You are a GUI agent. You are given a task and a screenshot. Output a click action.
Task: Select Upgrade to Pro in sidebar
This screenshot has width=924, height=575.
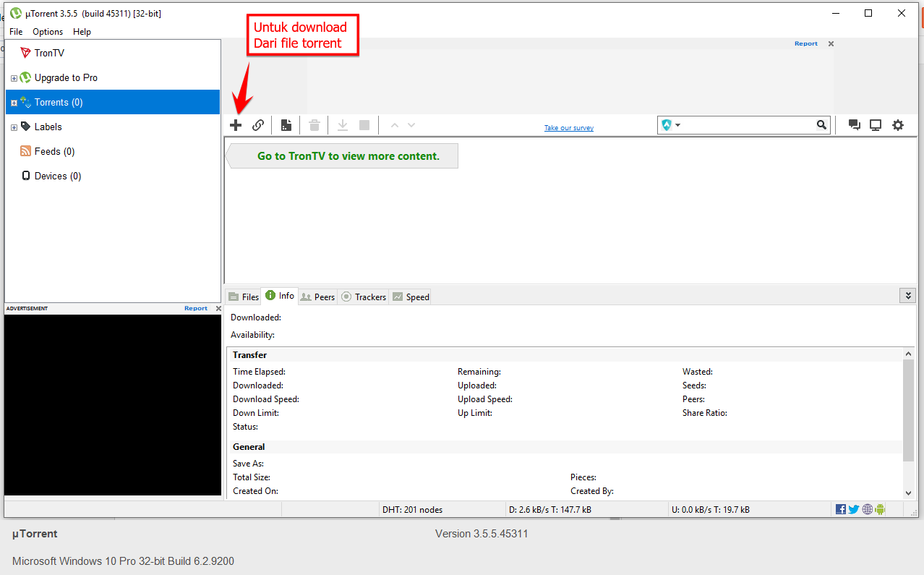[66, 77]
